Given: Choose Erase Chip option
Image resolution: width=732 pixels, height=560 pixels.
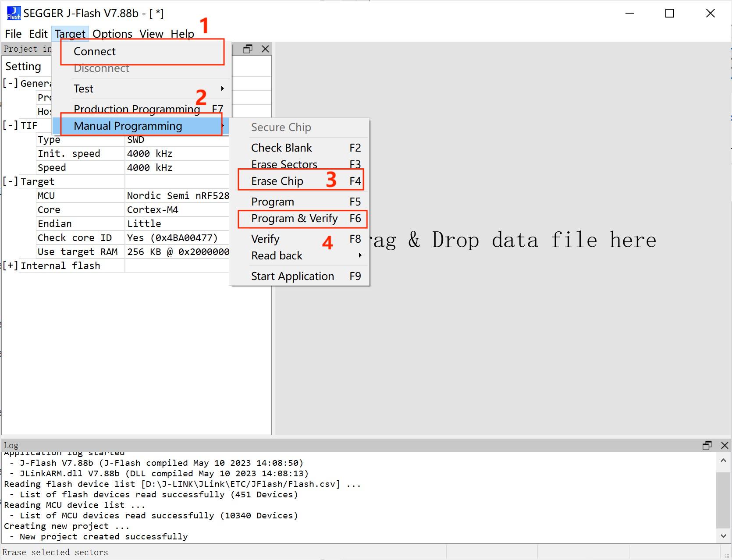Looking at the screenshot, I should pos(300,181).
